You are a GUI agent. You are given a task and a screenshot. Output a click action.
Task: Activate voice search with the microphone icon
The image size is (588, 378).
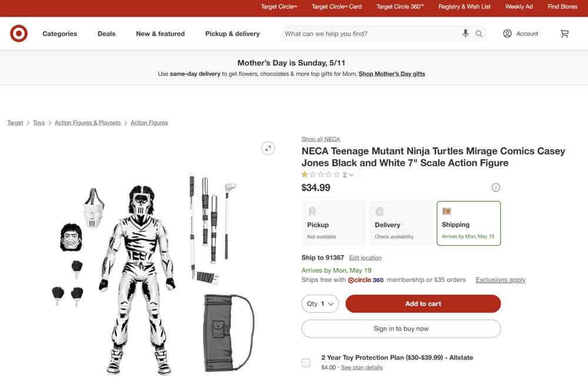point(465,33)
